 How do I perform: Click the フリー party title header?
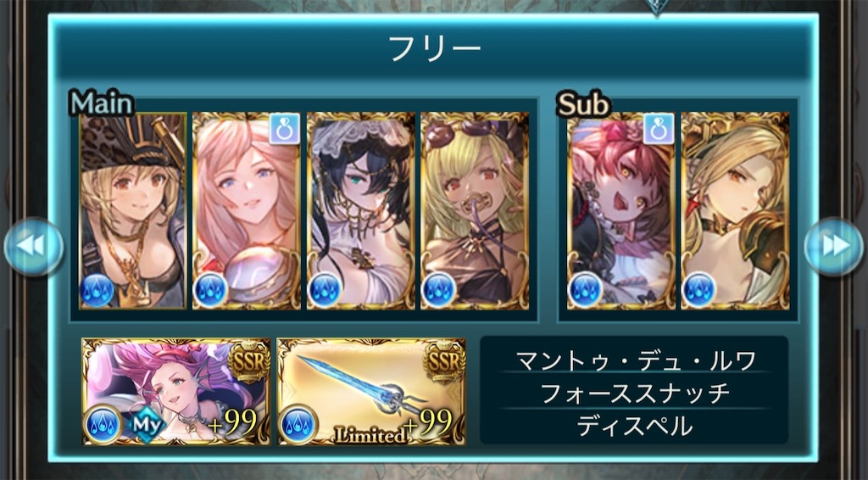[x=434, y=48]
